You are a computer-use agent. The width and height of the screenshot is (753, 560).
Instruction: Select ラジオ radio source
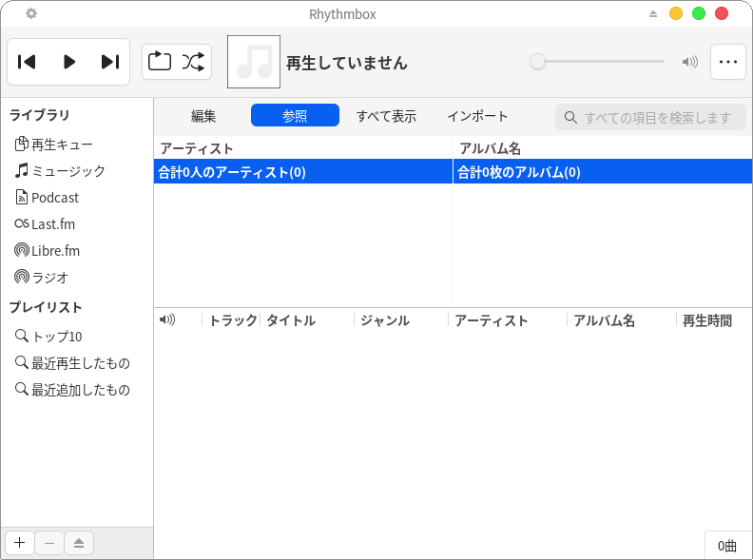pyautogui.click(x=49, y=278)
